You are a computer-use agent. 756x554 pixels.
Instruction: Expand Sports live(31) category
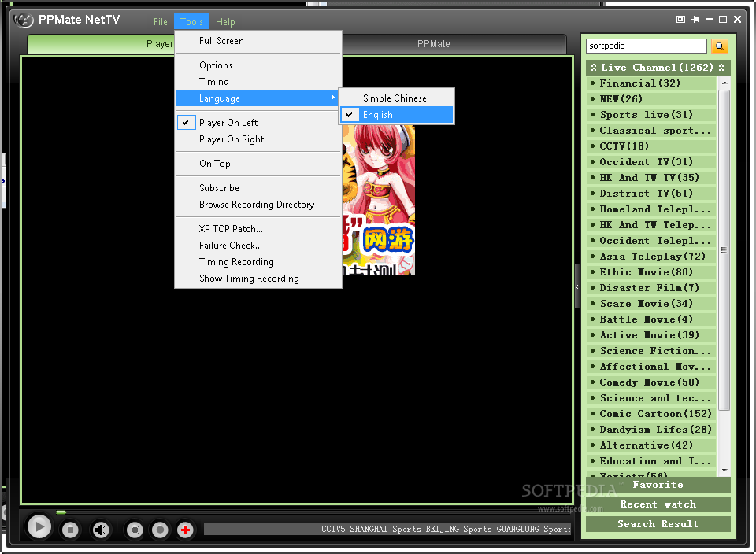[x=652, y=115]
